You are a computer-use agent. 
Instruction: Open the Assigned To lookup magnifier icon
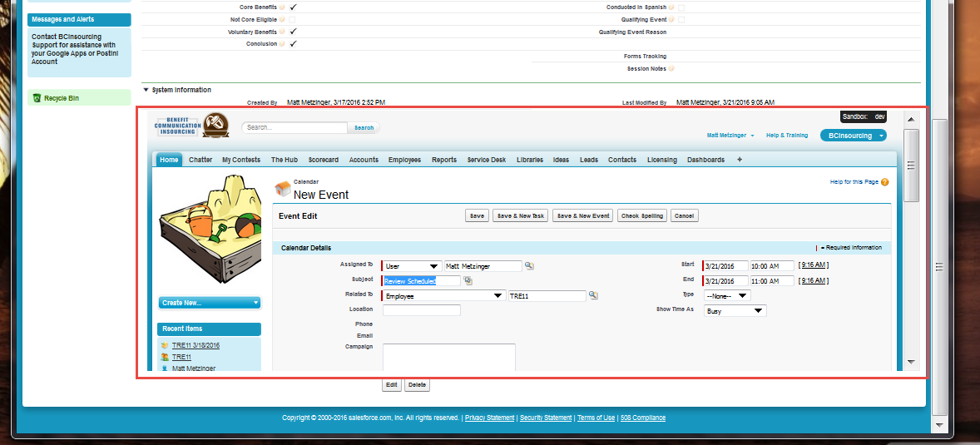click(529, 266)
